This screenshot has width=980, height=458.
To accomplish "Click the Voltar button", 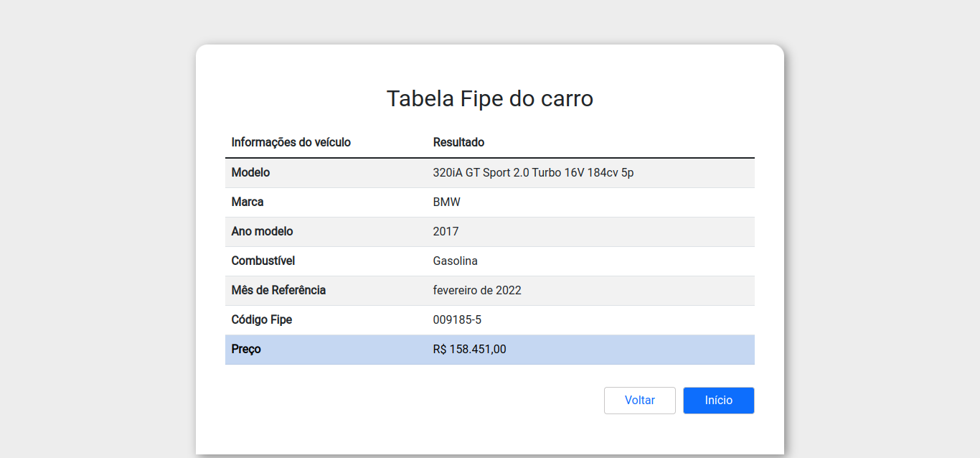I will tap(639, 400).
